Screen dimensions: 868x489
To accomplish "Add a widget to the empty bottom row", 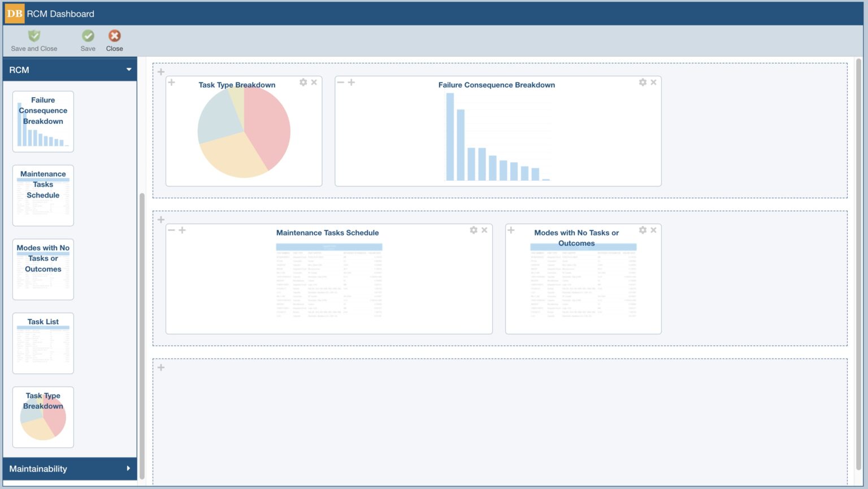I will [161, 367].
